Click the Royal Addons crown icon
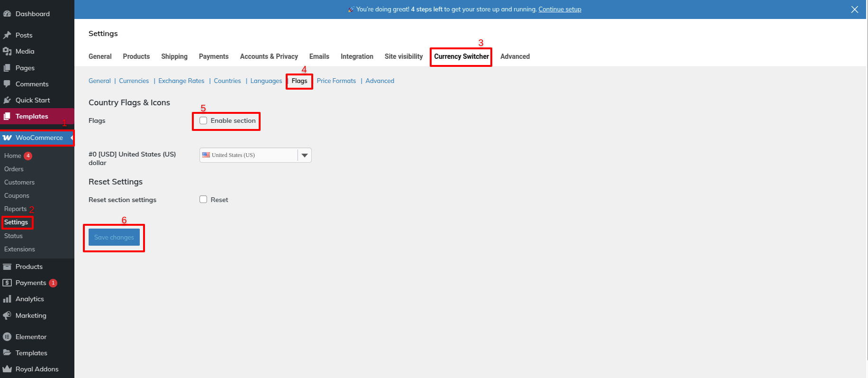This screenshot has height=378, width=868. click(7, 369)
